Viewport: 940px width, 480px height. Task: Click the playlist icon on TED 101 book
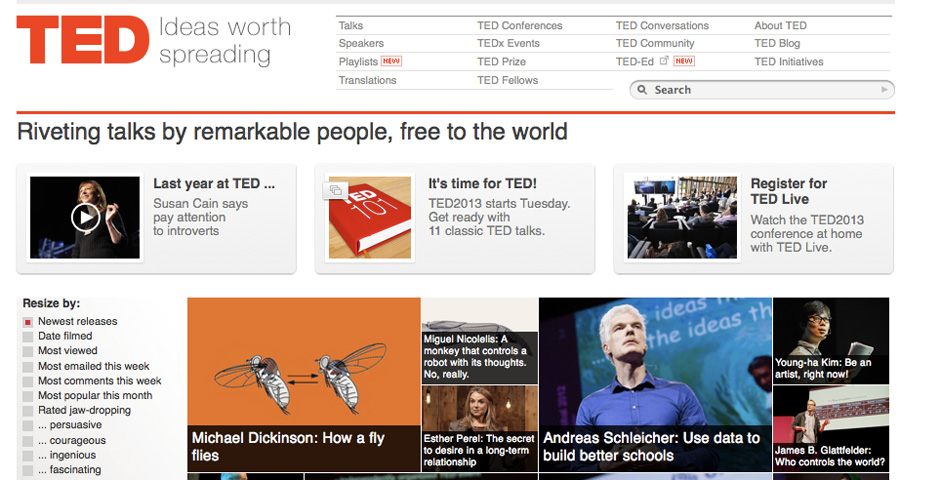pos(336,191)
